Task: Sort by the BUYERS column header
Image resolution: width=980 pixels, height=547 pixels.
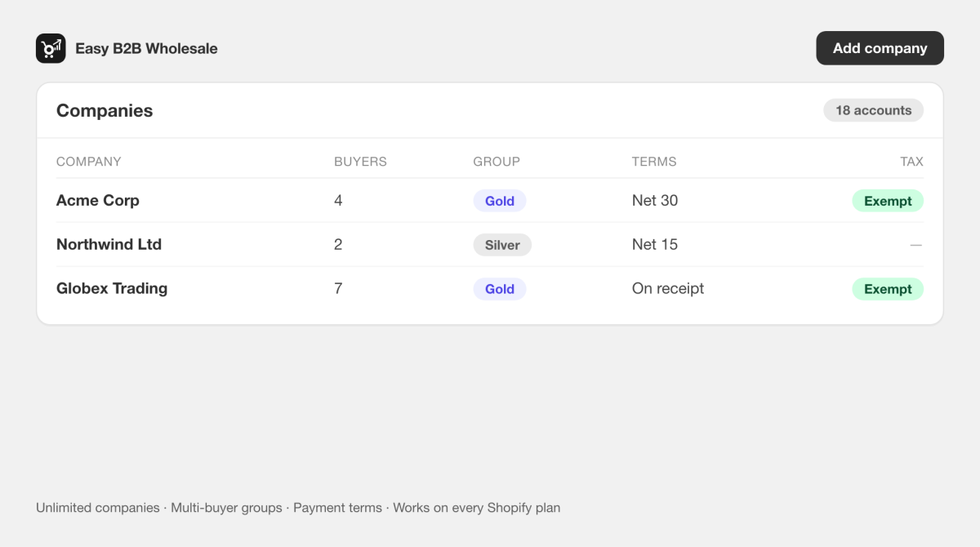Action: [360, 162]
